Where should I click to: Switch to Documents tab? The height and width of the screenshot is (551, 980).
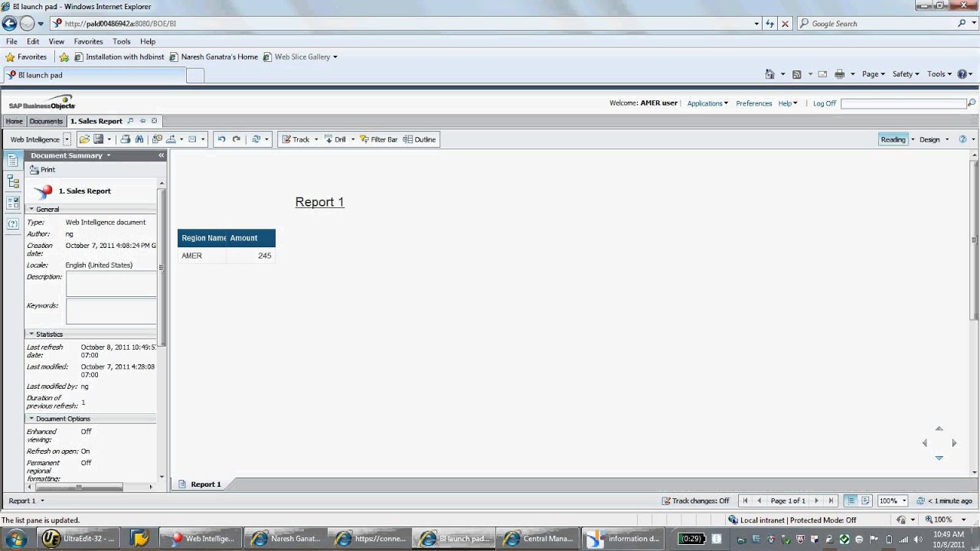pos(46,121)
